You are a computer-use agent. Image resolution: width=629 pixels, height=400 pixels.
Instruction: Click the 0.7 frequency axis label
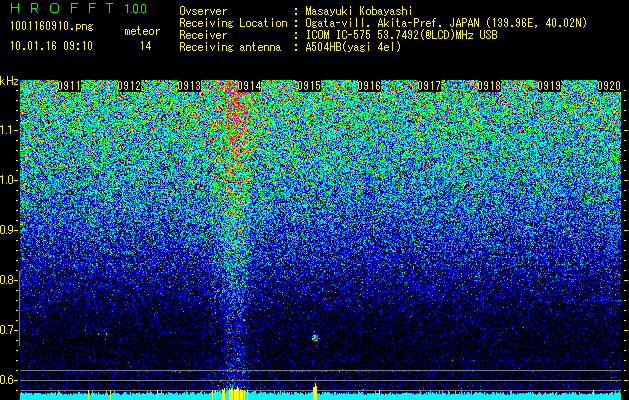(8, 330)
